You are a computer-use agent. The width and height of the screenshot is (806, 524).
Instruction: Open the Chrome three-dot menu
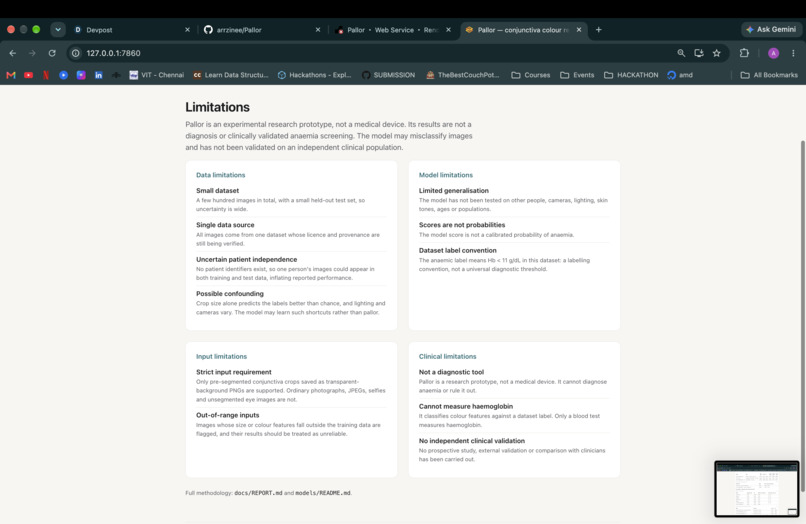pyautogui.click(x=793, y=53)
